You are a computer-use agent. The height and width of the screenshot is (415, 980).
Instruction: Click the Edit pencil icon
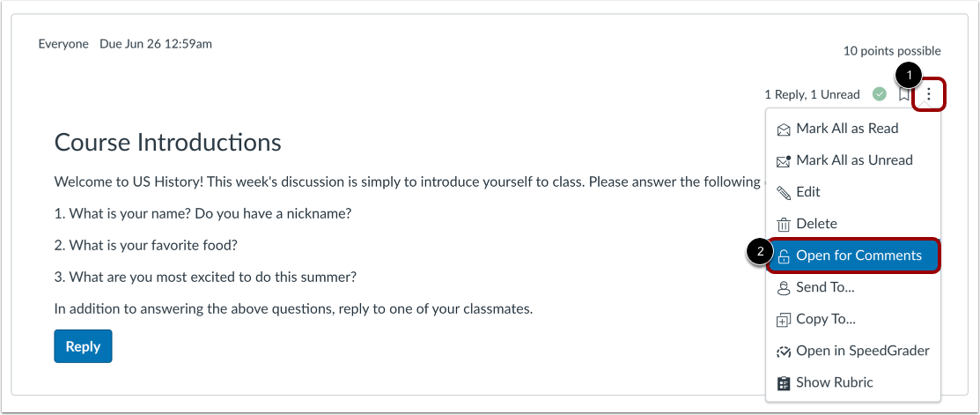(x=783, y=192)
